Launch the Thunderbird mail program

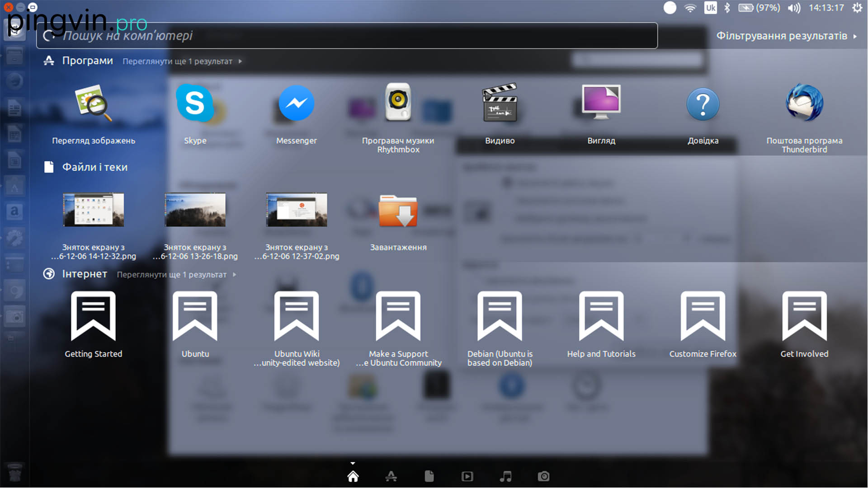[x=805, y=103]
